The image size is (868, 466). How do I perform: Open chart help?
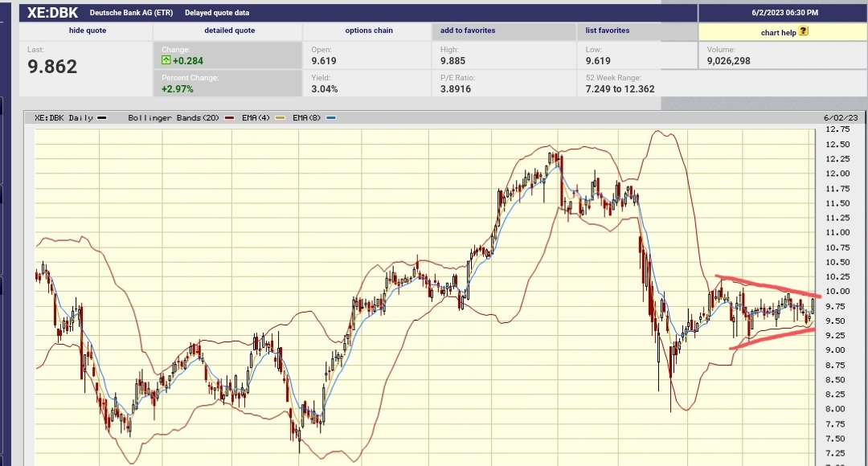(x=778, y=33)
